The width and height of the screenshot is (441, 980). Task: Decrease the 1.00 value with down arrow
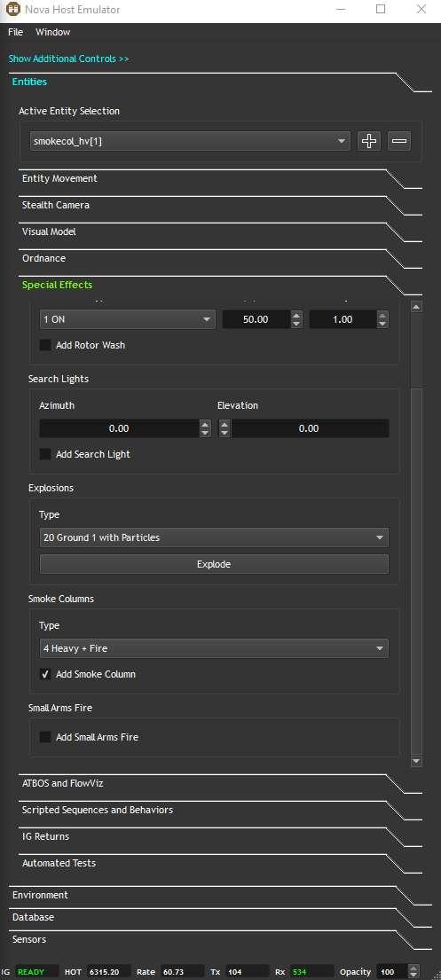tap(382, 324)
